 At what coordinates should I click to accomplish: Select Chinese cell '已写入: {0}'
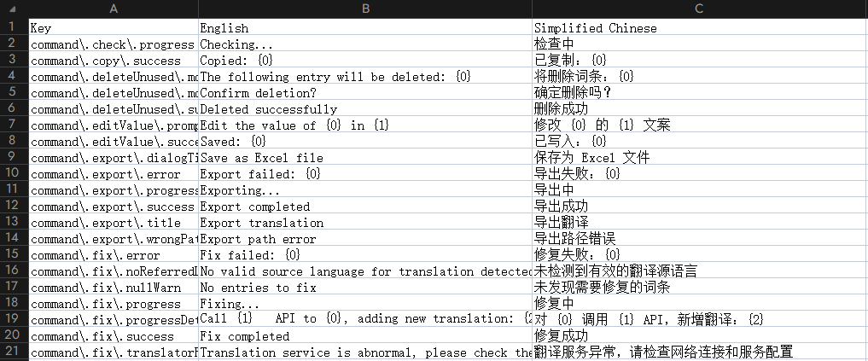(700, 141)
